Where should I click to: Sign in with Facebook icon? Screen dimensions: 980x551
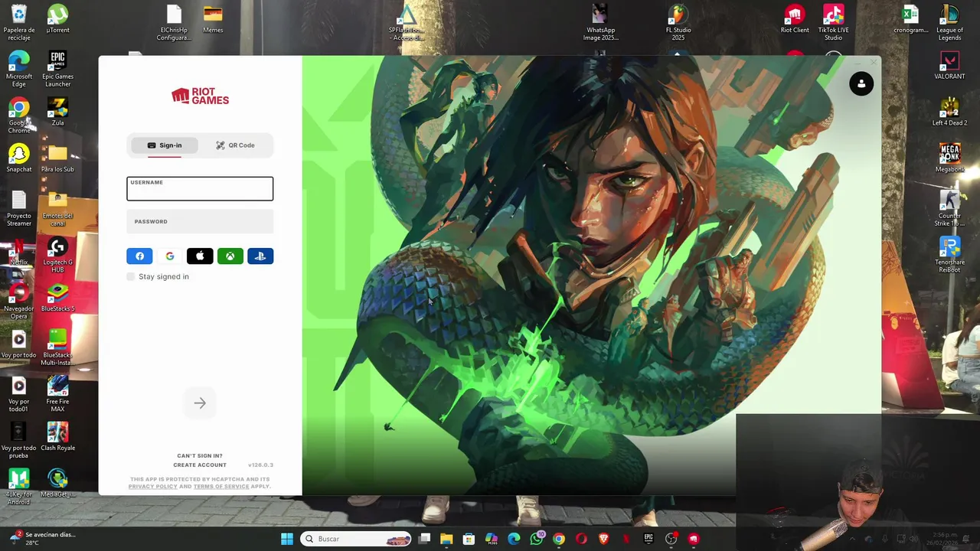tap(139, 256)
